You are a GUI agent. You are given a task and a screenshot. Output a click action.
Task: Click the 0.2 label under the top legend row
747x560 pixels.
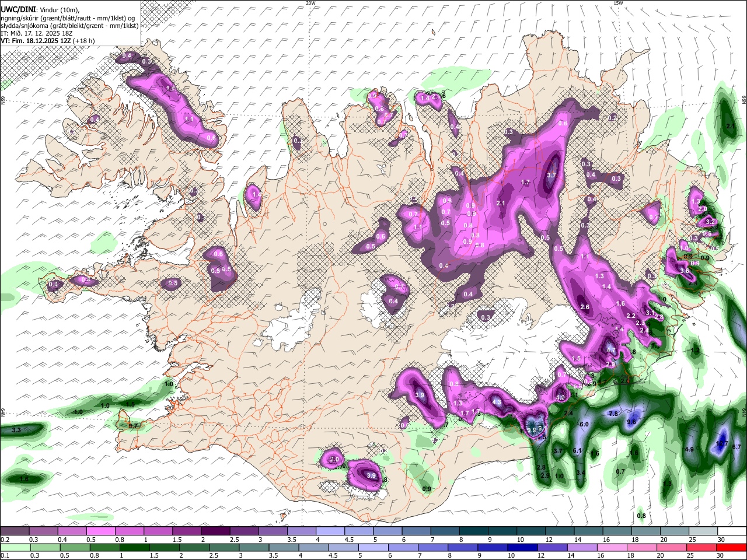coord(5,540)
